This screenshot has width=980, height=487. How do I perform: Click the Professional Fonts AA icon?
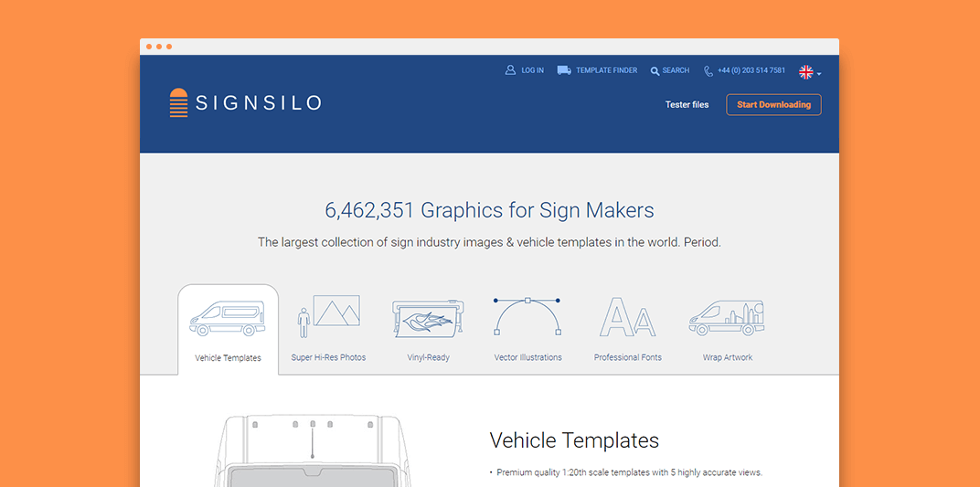coord(627,317)
